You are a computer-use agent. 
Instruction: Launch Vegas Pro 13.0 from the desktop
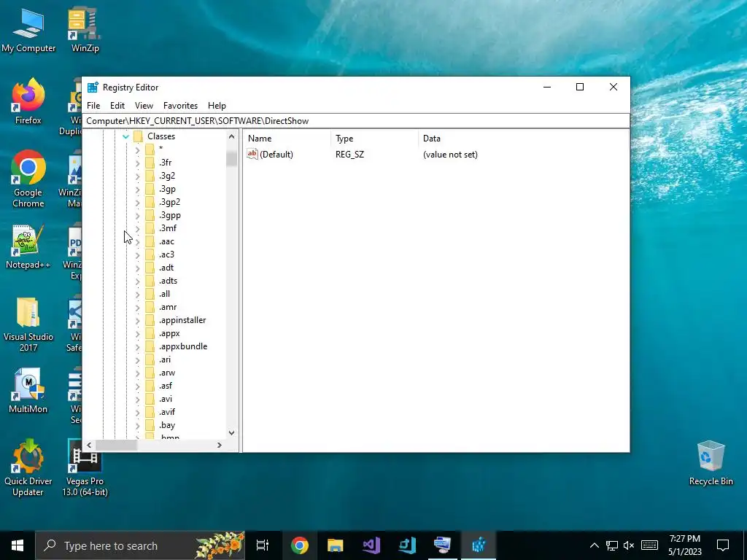tap(85, 469)
